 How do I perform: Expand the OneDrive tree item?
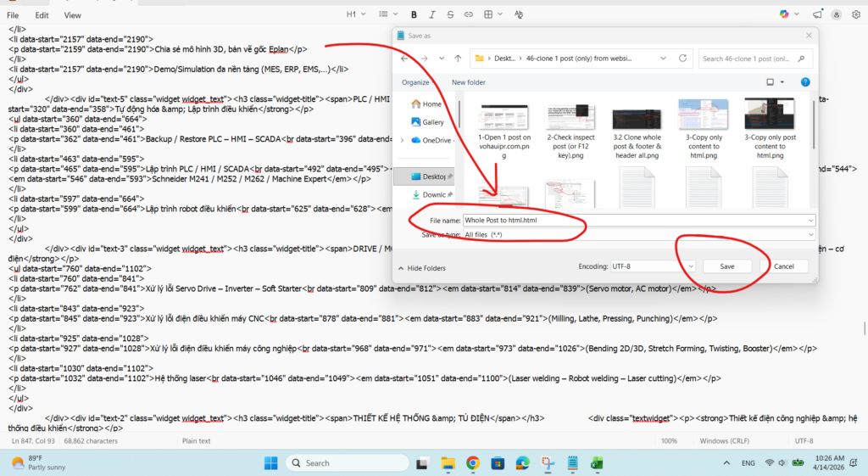pos(402,140)
